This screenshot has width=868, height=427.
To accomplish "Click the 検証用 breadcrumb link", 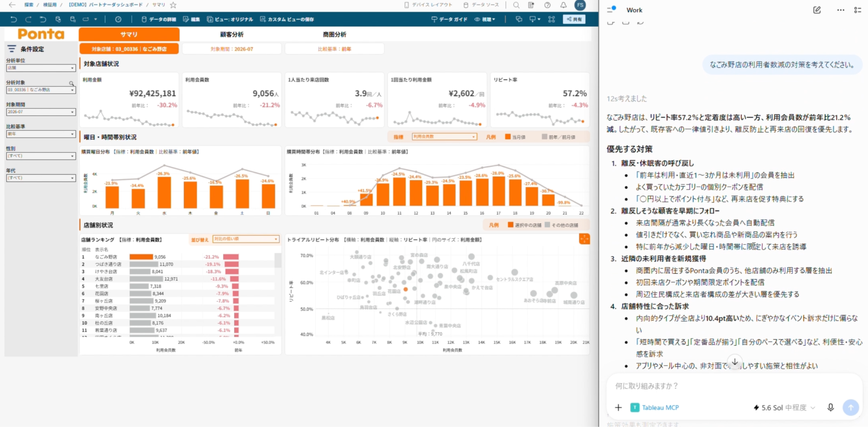I will point(50,5).
